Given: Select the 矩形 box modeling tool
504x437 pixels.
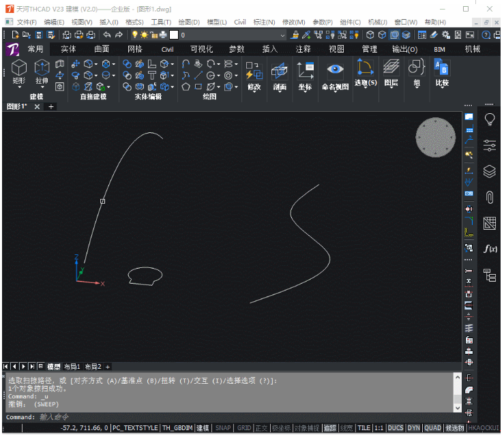Looking at the screenshot, I should pyautogui.click(x=19, y=72).
